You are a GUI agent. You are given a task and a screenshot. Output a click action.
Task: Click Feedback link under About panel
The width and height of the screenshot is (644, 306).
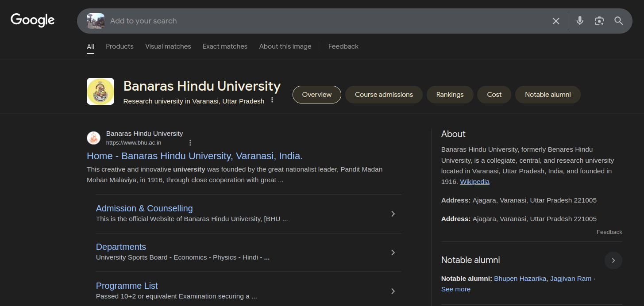tap(609, 232)
